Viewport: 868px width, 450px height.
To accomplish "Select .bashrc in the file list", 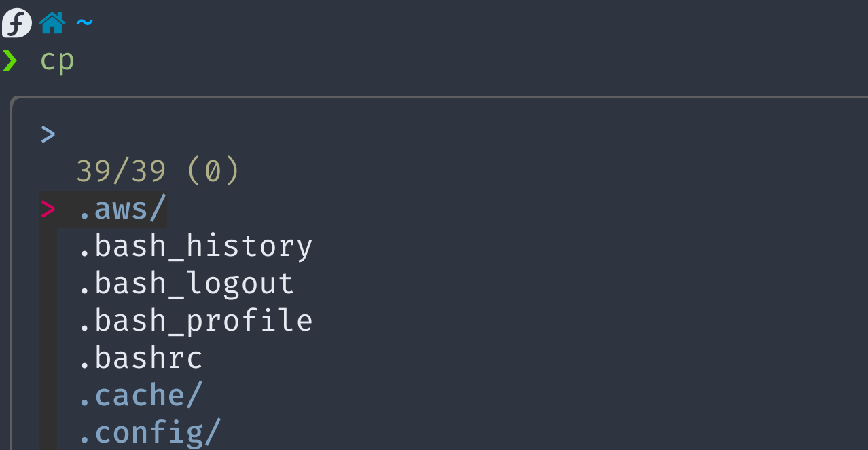I will click(x=140, y=358).
